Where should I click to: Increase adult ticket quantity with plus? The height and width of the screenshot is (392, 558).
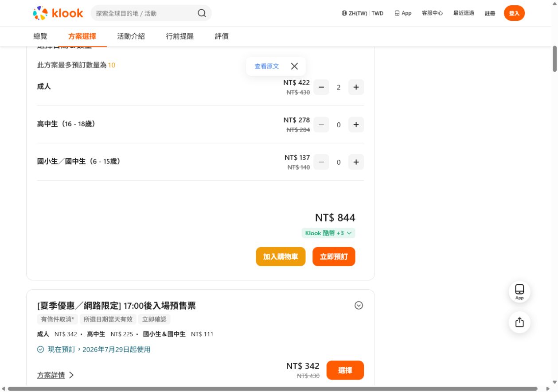point(356,87)
